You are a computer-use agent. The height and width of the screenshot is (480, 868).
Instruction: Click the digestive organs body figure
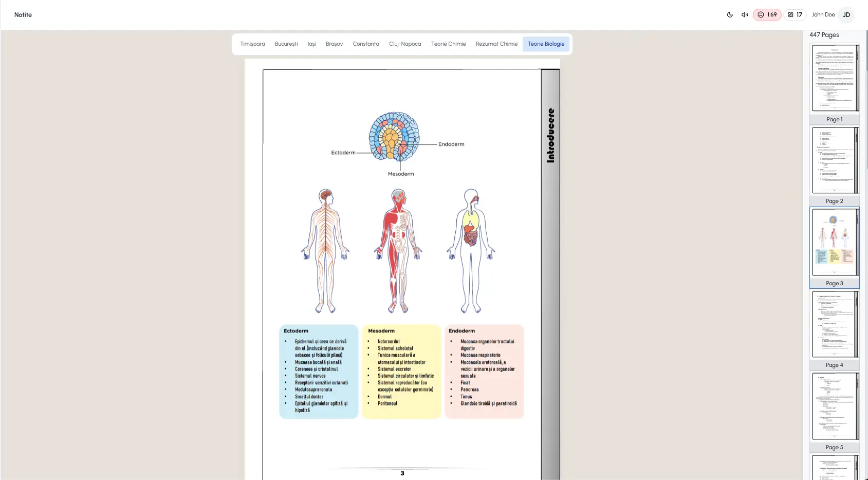[x=471, y=251]
